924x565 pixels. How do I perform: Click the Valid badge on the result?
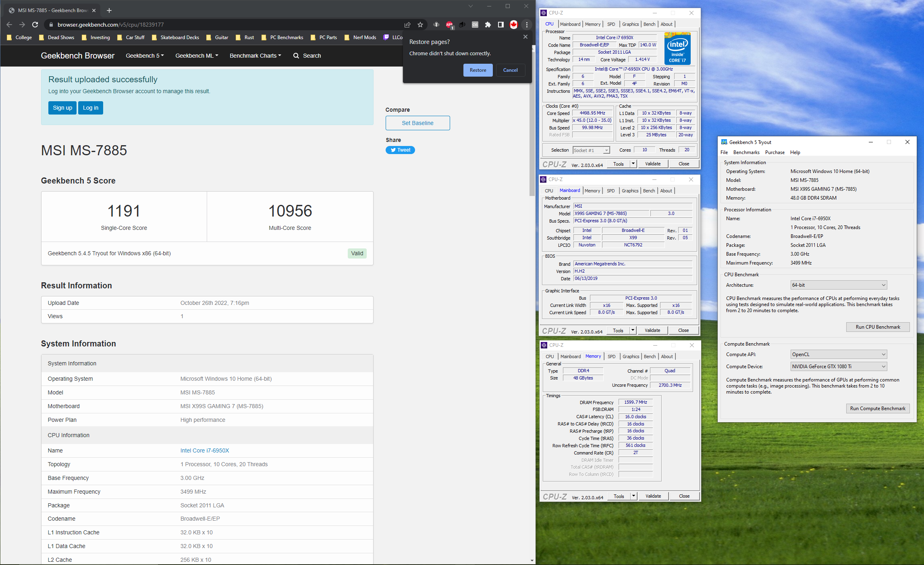[x=357, y=253]
